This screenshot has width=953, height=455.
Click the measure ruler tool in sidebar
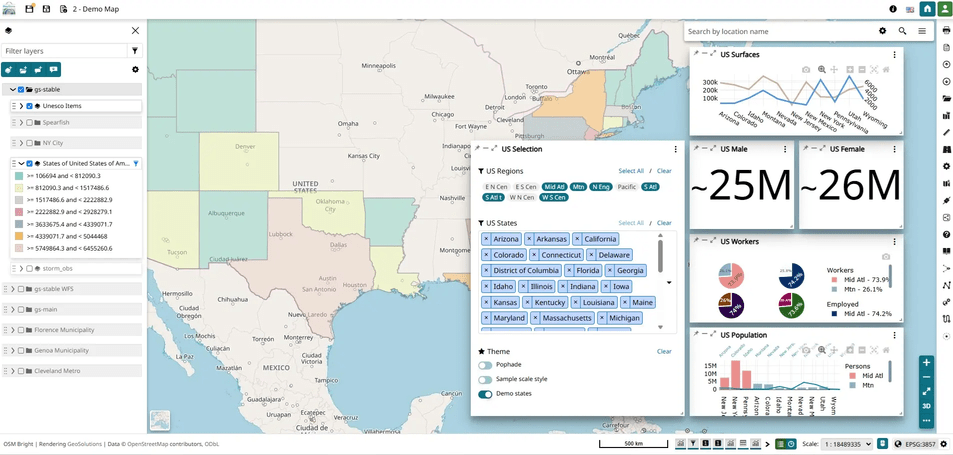pyautogui.click(x=946, y=132)
